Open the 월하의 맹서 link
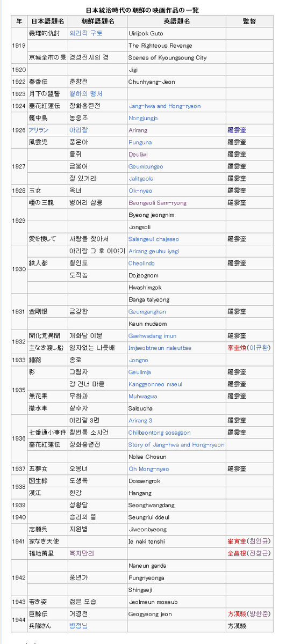Viewport: 286px width, 644px height. [86, 94]
